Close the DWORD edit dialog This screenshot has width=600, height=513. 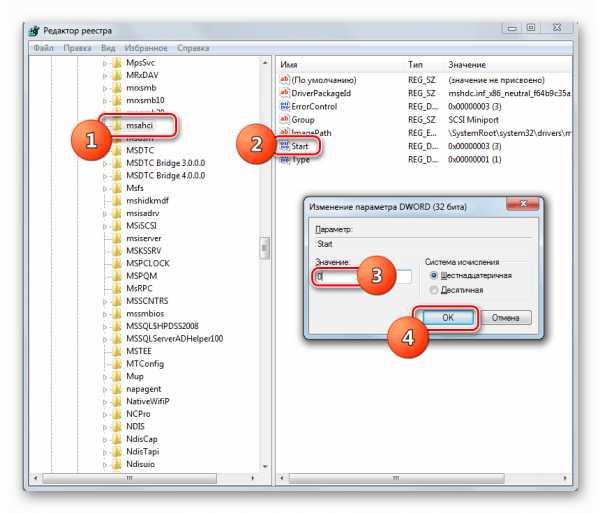click(x=523, y=204)
